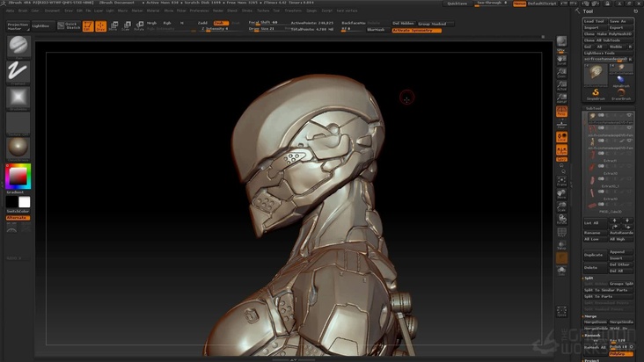The image size is (644, 362).
Task: Open the Stroke menu
Action: pyautogui.click(x=247, y=11)
